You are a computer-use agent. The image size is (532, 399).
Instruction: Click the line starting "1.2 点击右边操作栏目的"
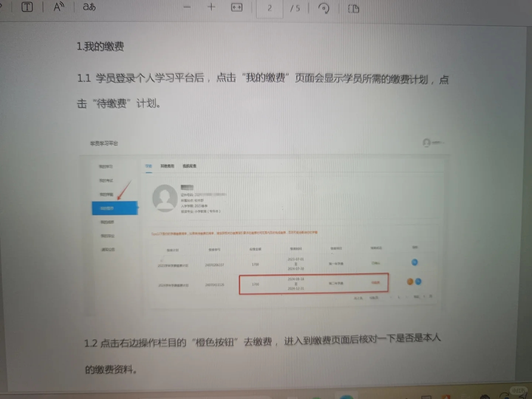(262, 341)
